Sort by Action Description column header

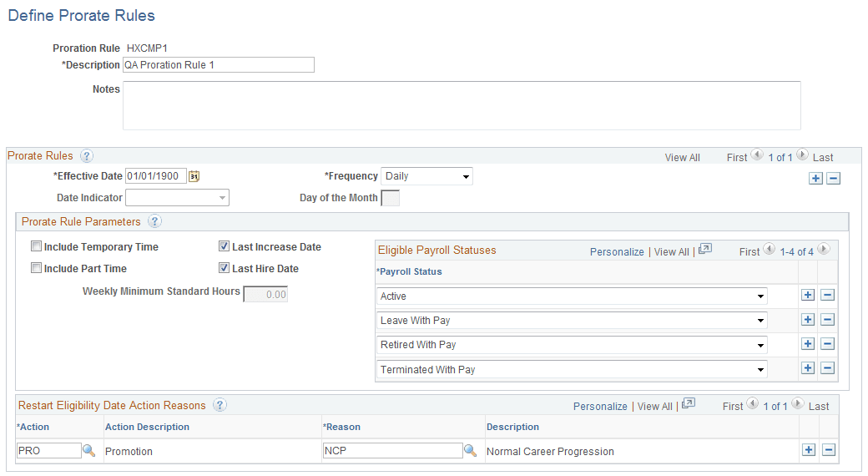pyautogui.click(x=147, y=427)
